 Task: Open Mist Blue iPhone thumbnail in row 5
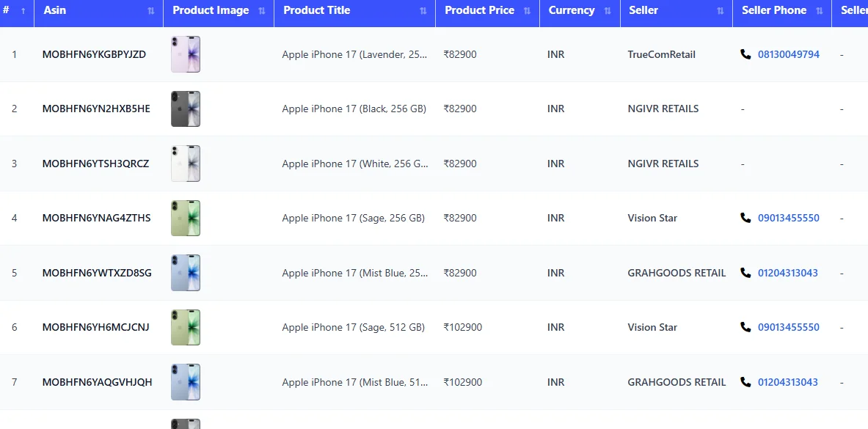point(186,273)
